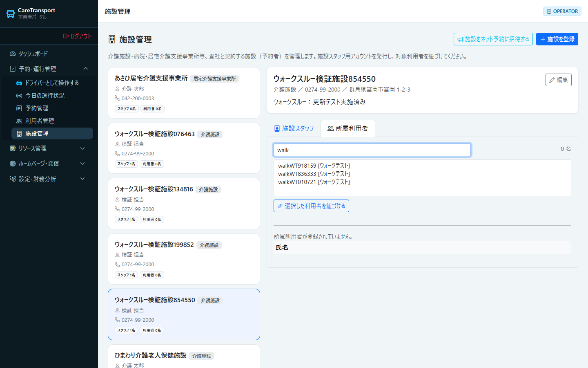Select facility card ウォークスルー検証施設134816
This screenshot has width=588, height=368.
pyautogui.click(x=184, y=204)
